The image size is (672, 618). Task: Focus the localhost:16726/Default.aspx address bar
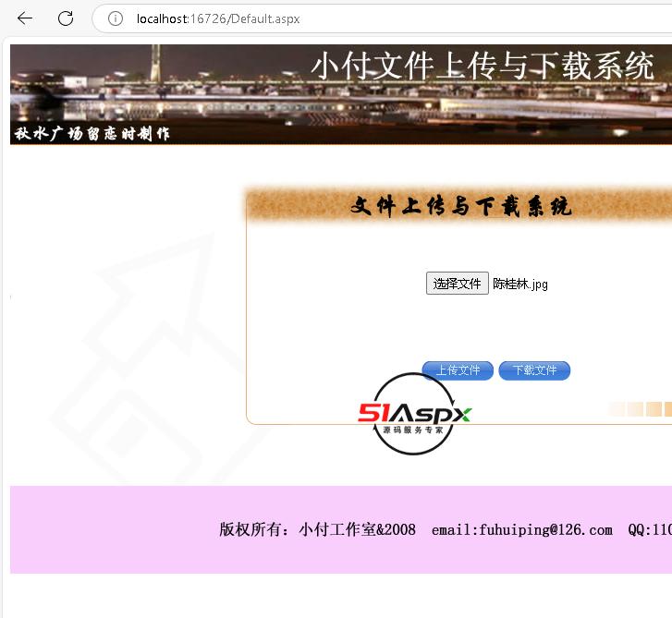click(277, 18)
